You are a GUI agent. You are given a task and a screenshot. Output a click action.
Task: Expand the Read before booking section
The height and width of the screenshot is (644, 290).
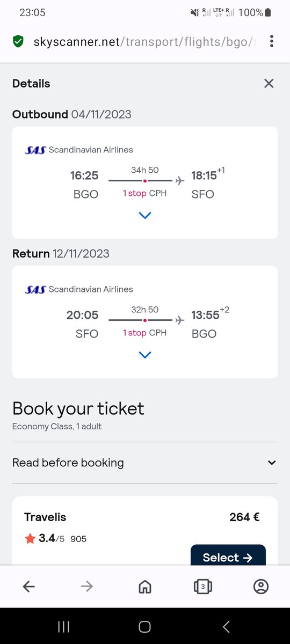pyautogui.click(x=145, y=463)
